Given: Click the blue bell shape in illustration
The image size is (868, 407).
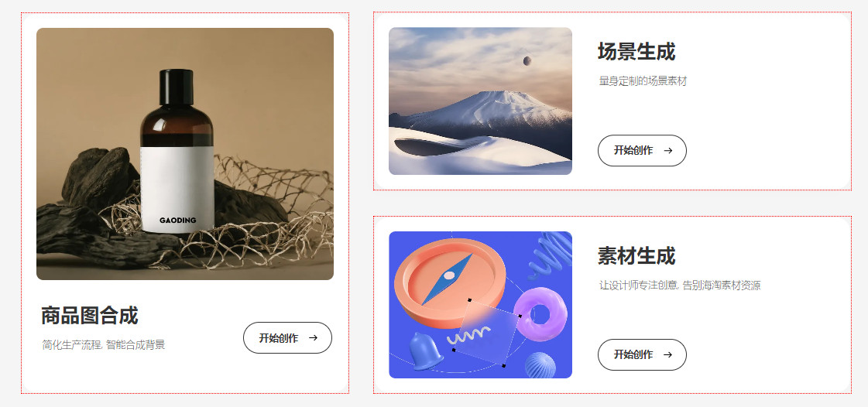Looking at the screenshot, I should click(426, 351).
